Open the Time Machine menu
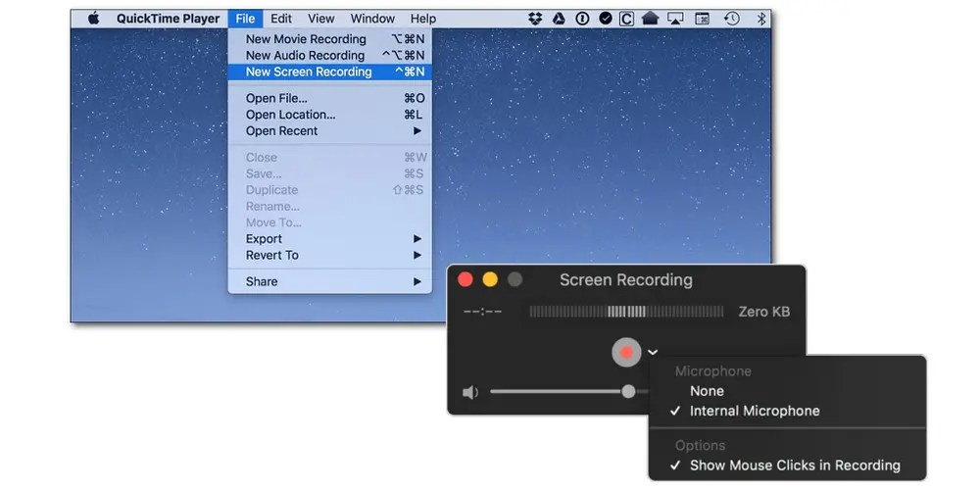 [732, 19]
